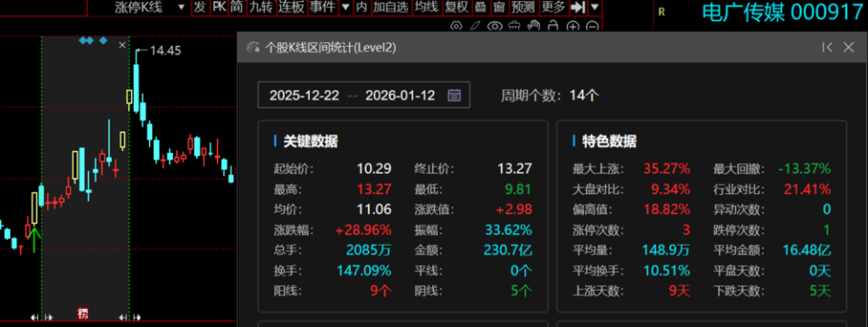Click the 内 toolbar button
The height and width of the screenshot is (327, 868).
(x=362, y=7)
